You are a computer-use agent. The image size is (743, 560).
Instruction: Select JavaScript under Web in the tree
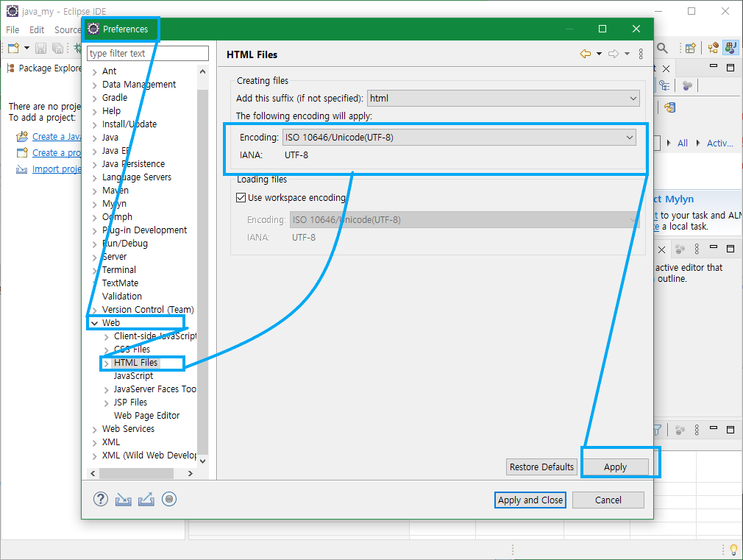click(x=133, y=376)
